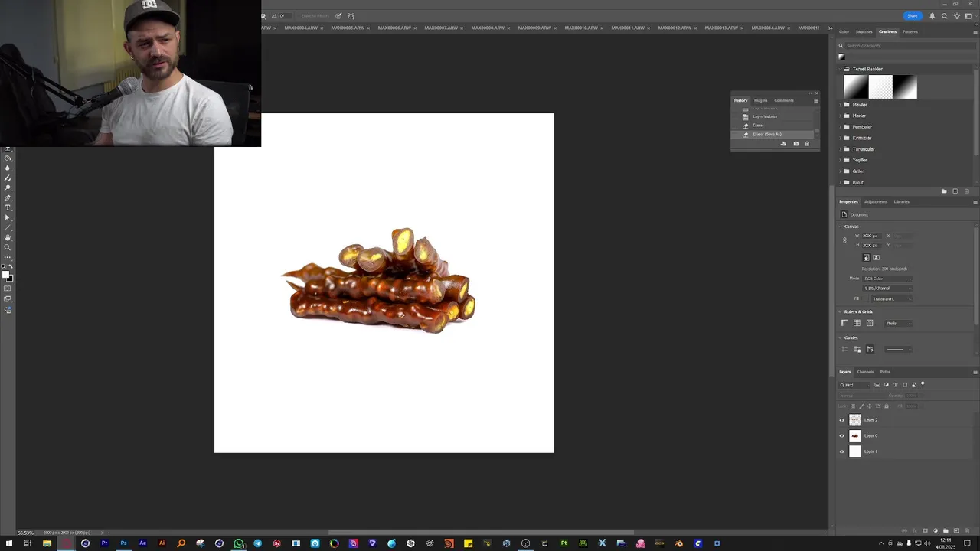
Task: Open the Kind layer filter dropdown
Action: [854, 385]
